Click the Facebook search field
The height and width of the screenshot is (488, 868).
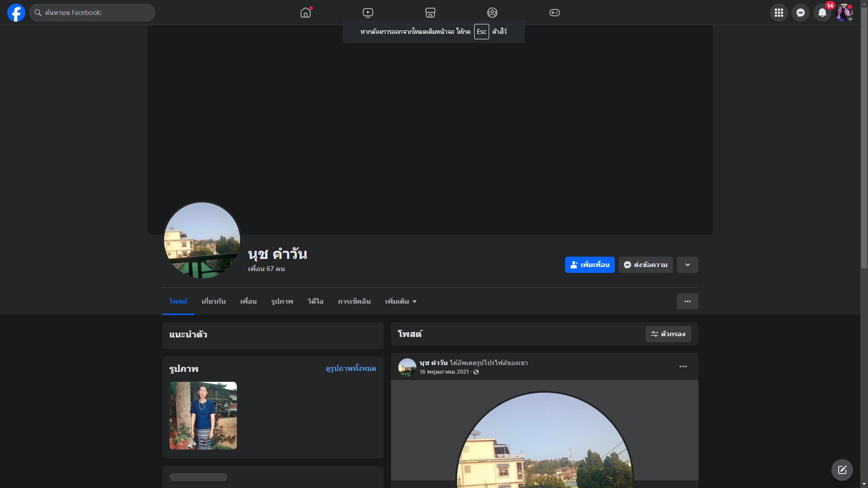pyautogui.click(x=92, y=13)
